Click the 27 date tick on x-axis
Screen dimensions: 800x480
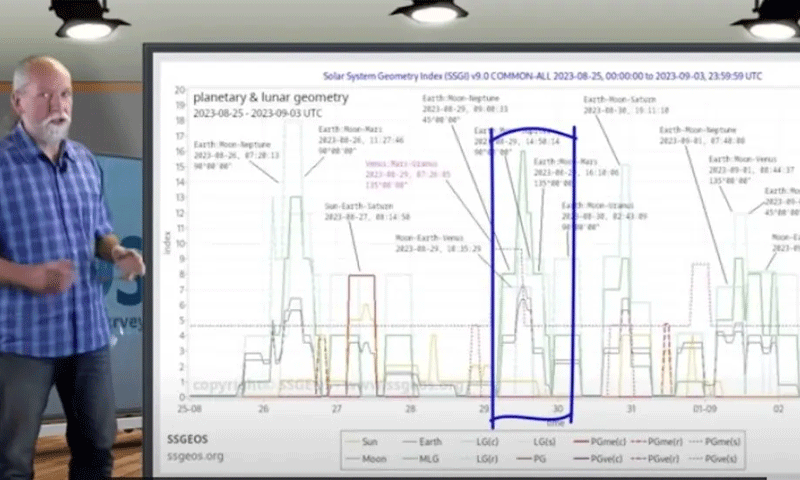(x=336, y=410)
